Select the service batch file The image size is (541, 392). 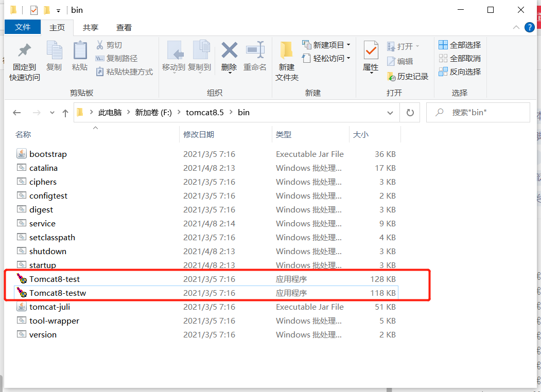tap(206, 223)
